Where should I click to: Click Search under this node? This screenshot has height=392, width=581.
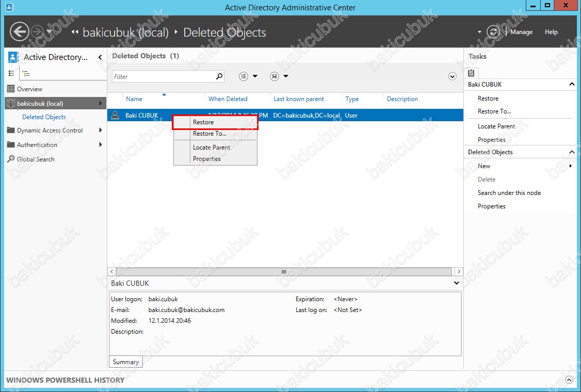pyautogui.click(x=509, y=193)
